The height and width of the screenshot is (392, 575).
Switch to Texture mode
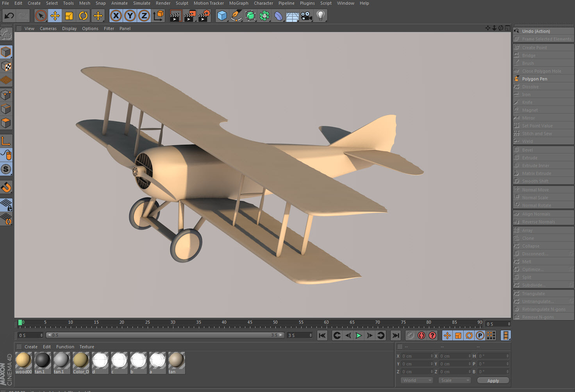point(6,66)
